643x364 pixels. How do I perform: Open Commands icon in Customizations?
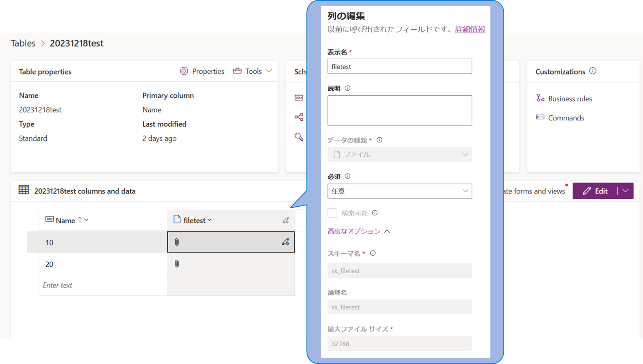tap(540, 117)
